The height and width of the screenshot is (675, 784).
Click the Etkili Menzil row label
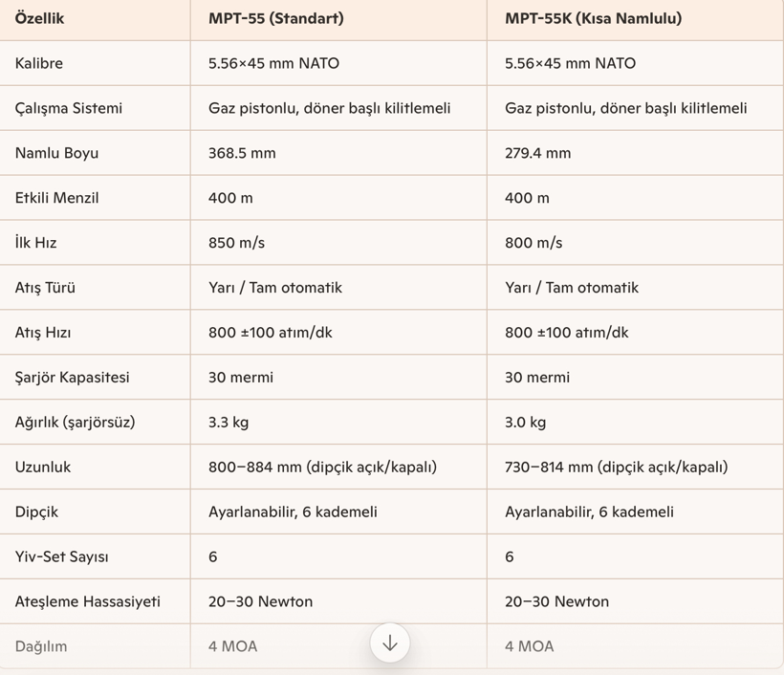[x=57, y=198]
